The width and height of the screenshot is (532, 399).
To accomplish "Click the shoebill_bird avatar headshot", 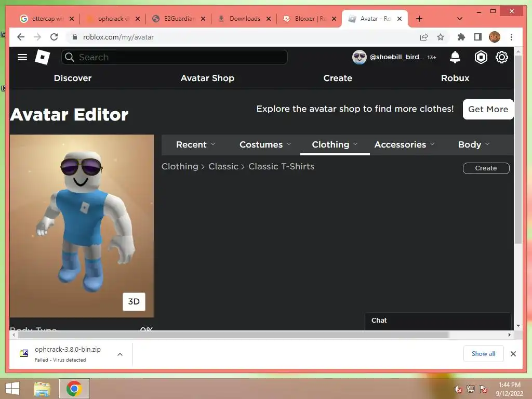I will coord(360,57).
